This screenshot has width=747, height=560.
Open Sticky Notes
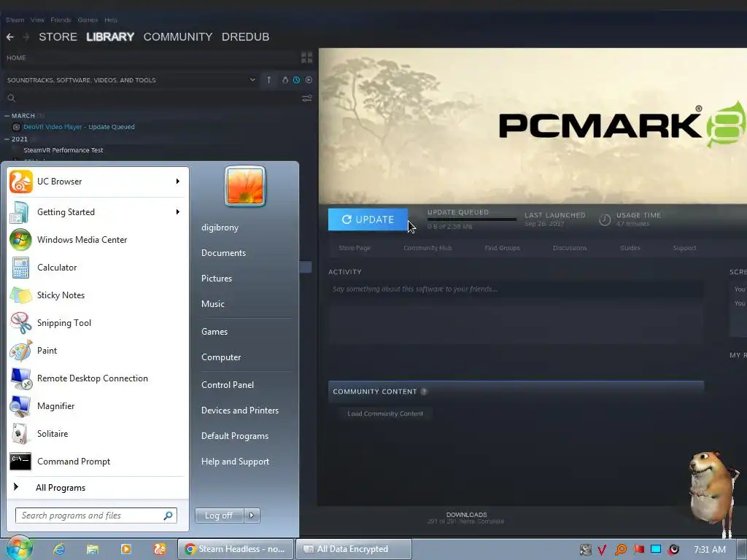tap(98, 295)
